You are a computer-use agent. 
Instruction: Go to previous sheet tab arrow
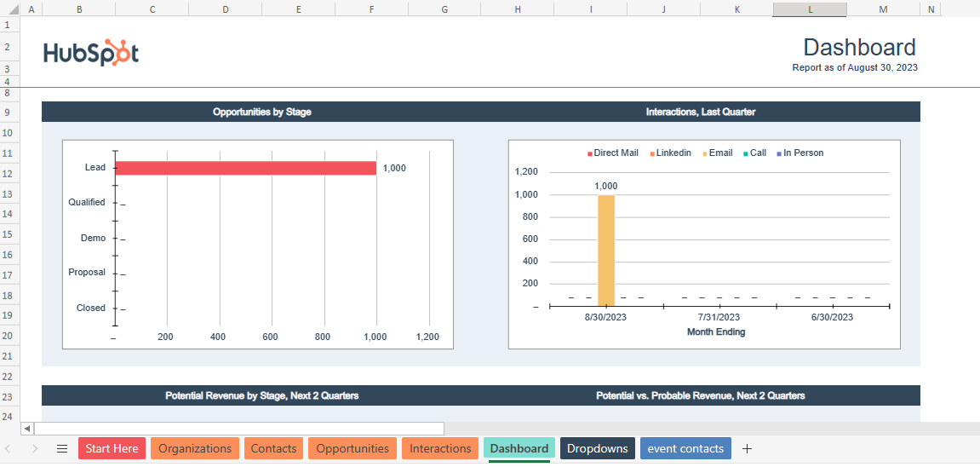[9, 449]
